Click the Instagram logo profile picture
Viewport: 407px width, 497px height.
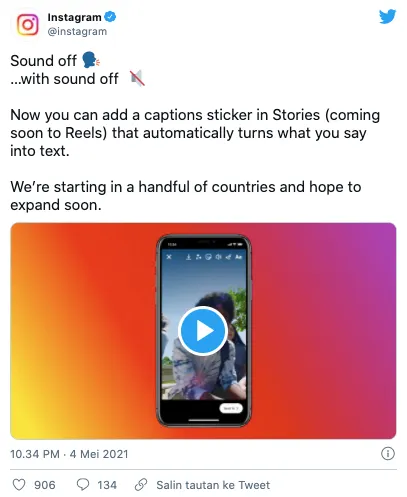27,24
